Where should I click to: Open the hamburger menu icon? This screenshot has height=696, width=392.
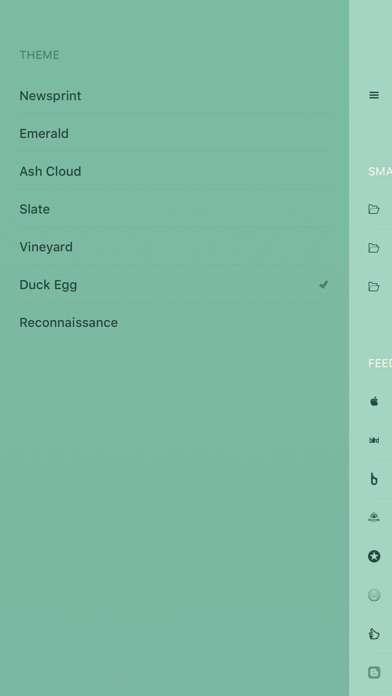pos(374,95)
